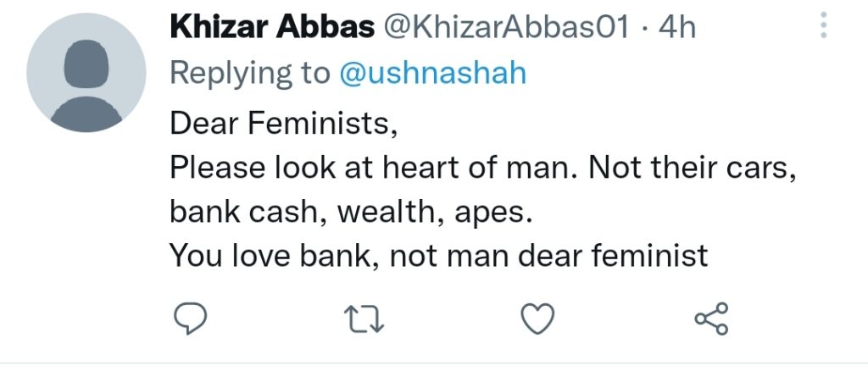
Task: Open Khizar Abbas display name profile
Action: pos(272,26)
